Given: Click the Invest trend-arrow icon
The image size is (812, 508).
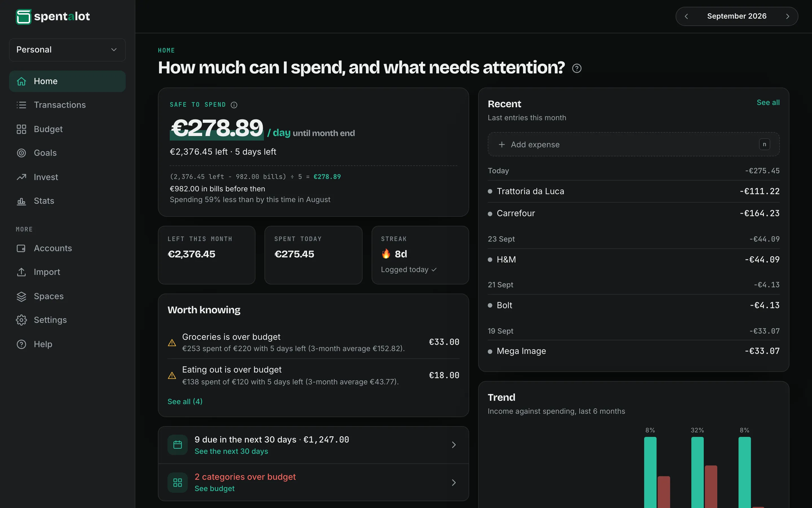Looking at the screenshot, I should (21, 177).
